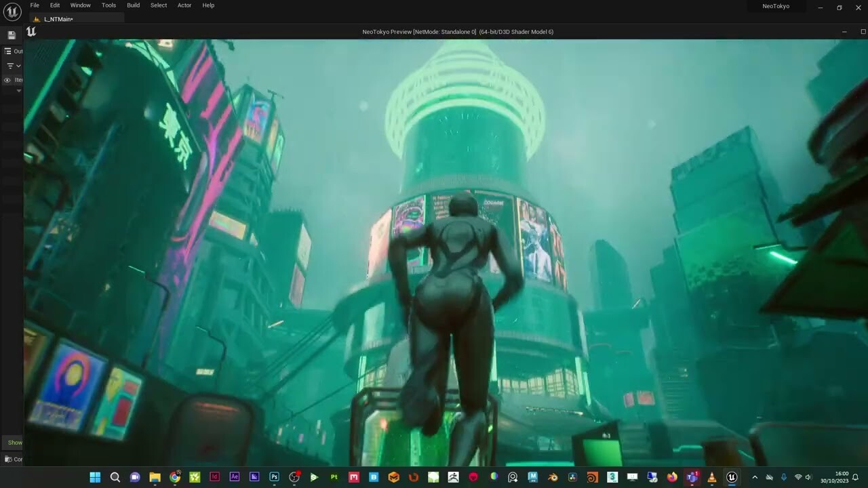
Task: Switch to Microsoft Teams in the taskbar
Action: click(x=692, y=477)
